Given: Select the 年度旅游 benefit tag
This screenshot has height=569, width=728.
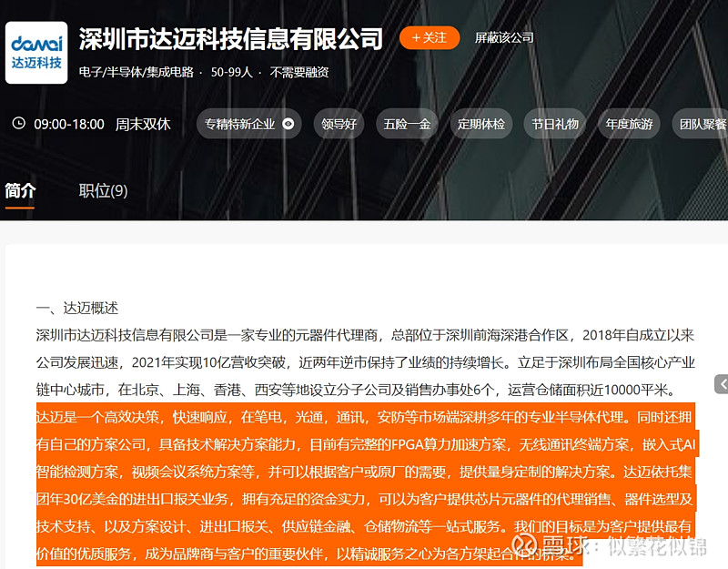Looking at the screenshot, I should (629, 124).
